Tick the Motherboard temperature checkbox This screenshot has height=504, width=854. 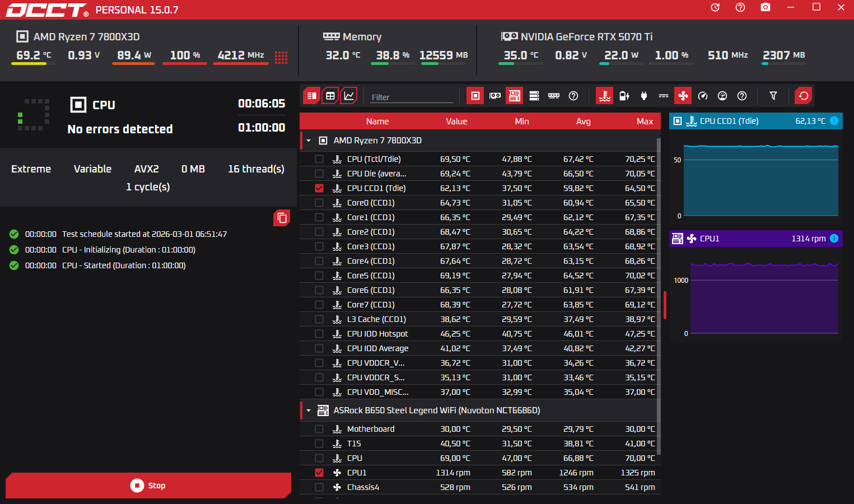tap(319, 429)
